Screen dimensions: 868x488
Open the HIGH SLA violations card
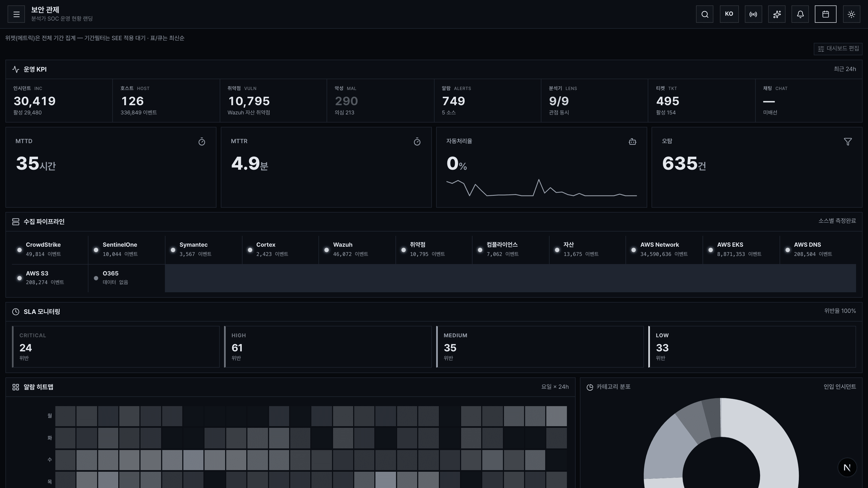[x=328, y=346]
